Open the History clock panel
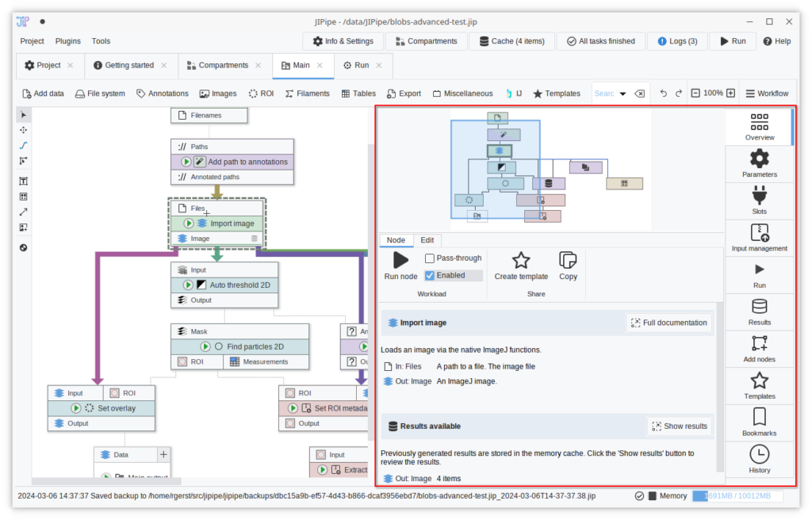This screenshot has height=520, width=812. point(759,459)
